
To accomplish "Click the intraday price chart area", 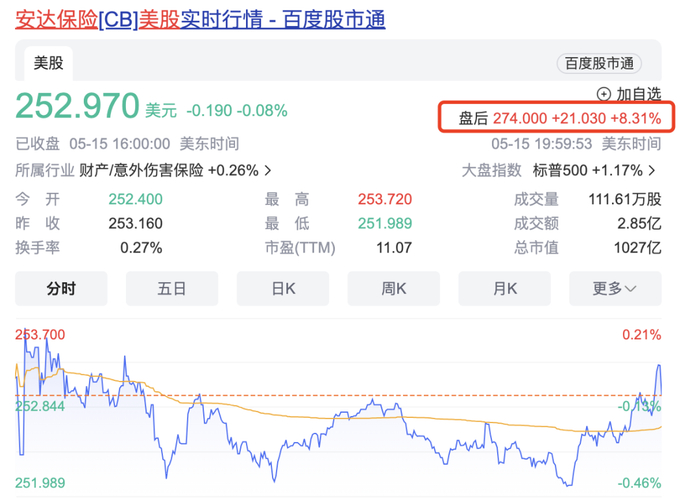I will (338, 409).
